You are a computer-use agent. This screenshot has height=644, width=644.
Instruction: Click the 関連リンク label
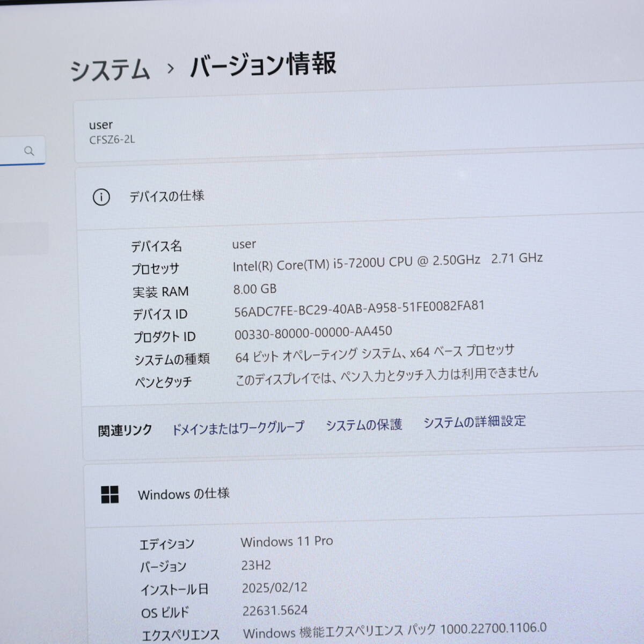click(125, 430)
